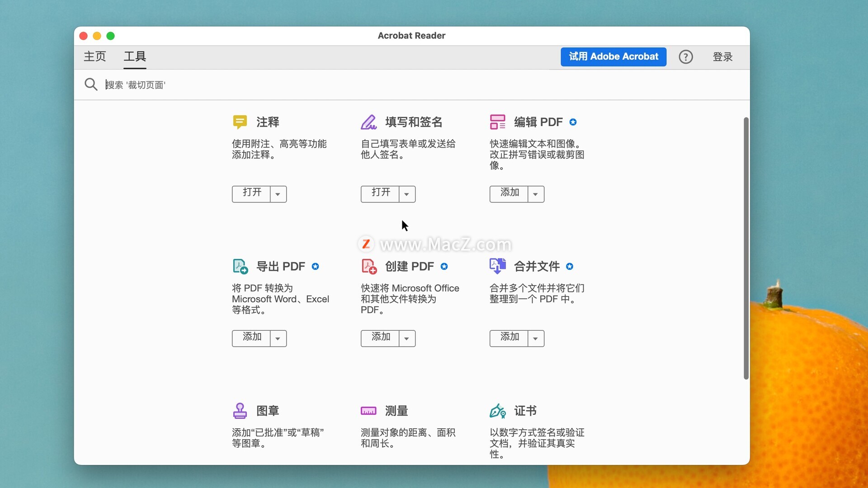The width and height of the screenshot is (868, 488).
Task: Click the 填写和签名 title text
Action: click(414, 122)
